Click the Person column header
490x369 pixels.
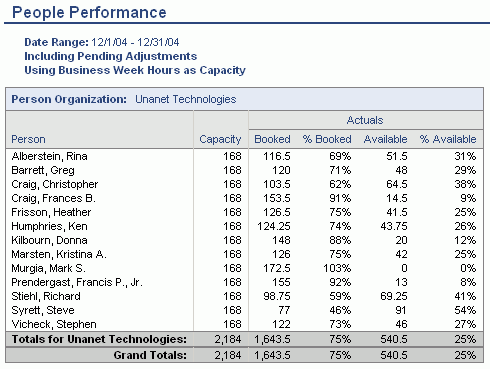[28, 139]
